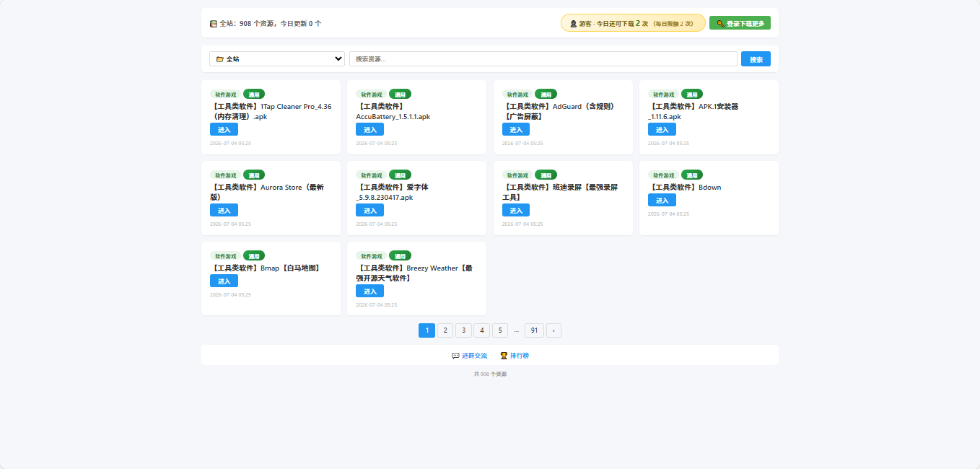
Task: Click 进入 for Breezy Weather card
Action: coord(369,291)
